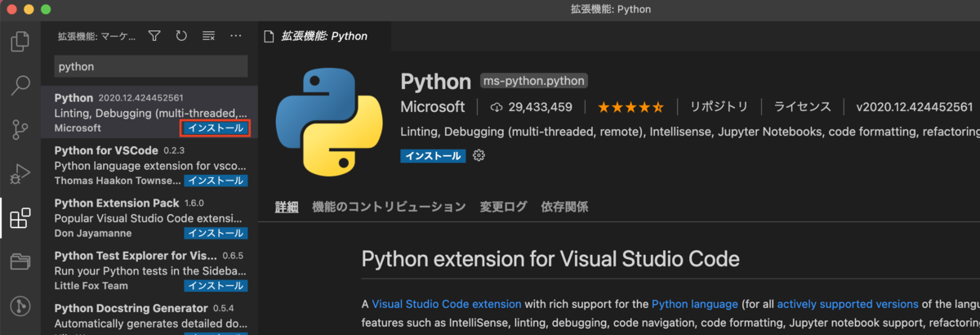Clear the extension search results

click(208, 36)
